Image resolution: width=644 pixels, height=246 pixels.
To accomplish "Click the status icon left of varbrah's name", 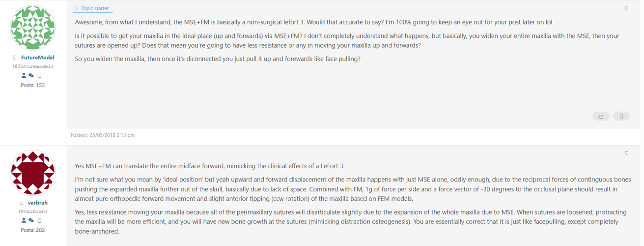I will click(x=21, y=203).
